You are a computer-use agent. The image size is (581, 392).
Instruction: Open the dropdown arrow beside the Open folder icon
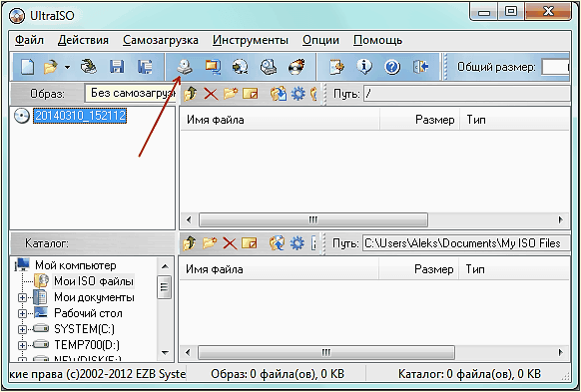coord(67,68)
